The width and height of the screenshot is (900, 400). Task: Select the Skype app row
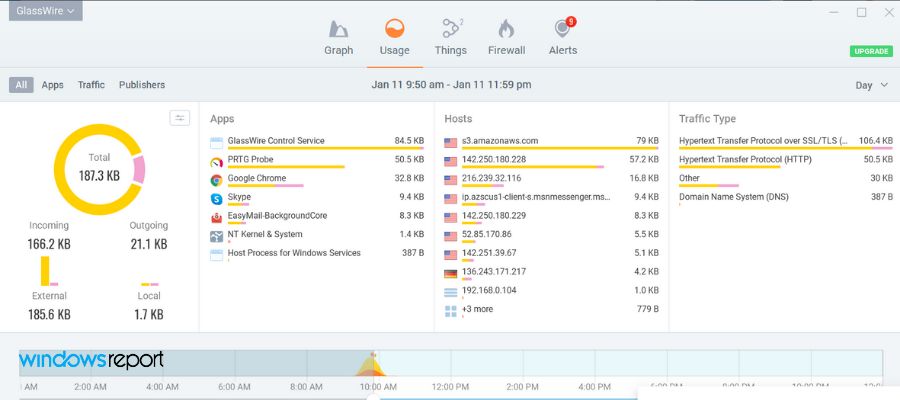click(317, 199)
